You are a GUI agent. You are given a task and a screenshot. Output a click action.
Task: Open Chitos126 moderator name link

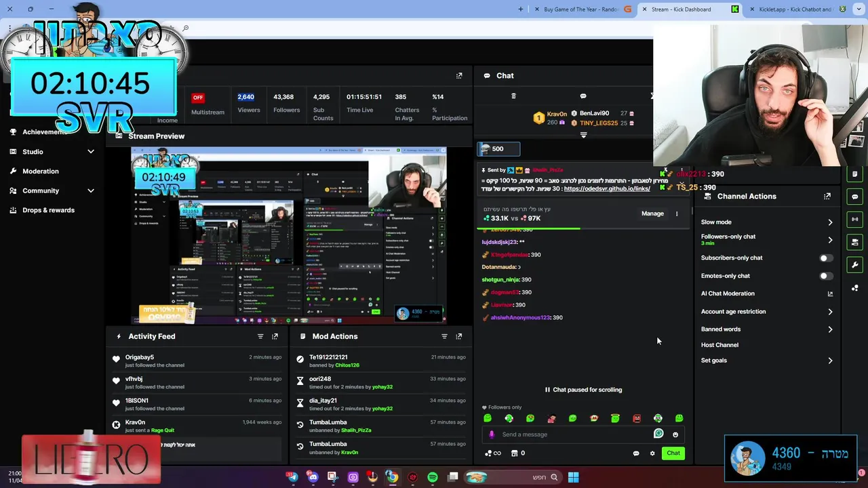point(347,365)
